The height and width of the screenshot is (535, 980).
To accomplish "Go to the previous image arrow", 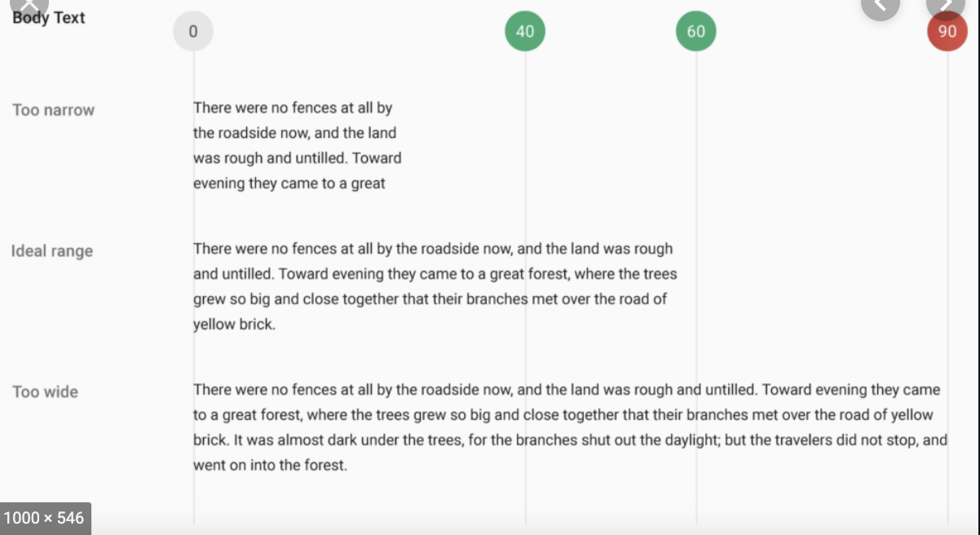I will (x=880, y=7).
